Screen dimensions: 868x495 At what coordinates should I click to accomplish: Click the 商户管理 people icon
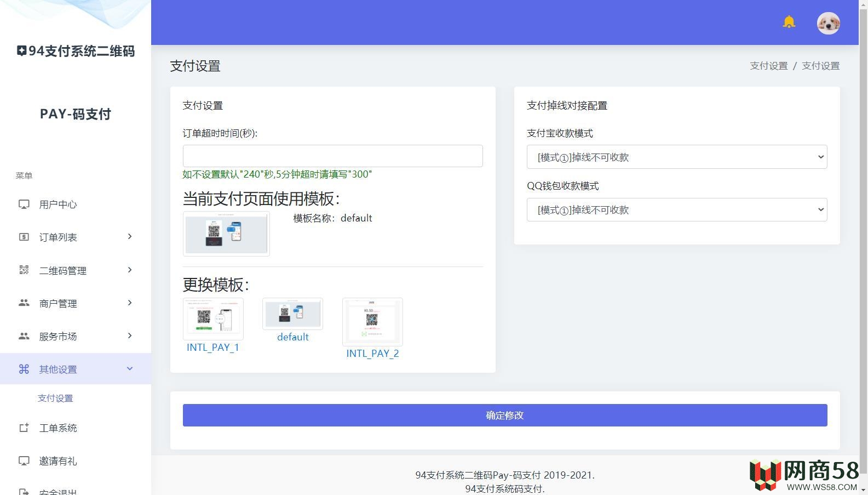24,303
